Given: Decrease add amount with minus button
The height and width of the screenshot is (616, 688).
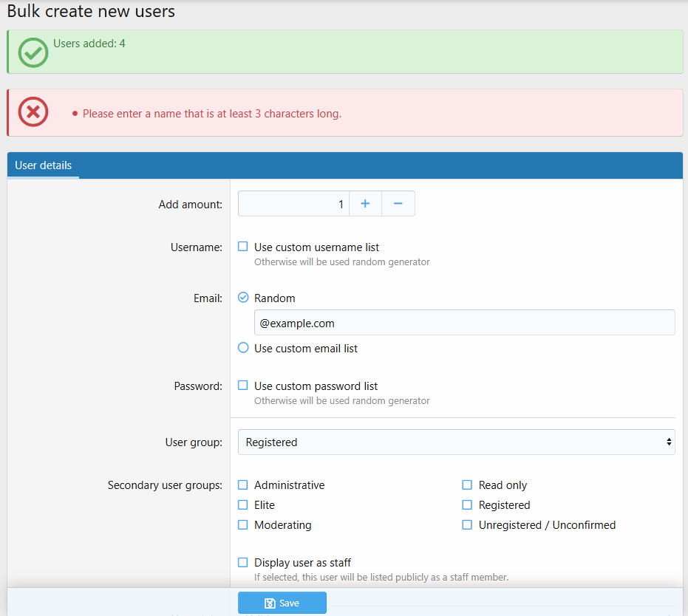Looking at the screenshot, I should click(398, 204).
